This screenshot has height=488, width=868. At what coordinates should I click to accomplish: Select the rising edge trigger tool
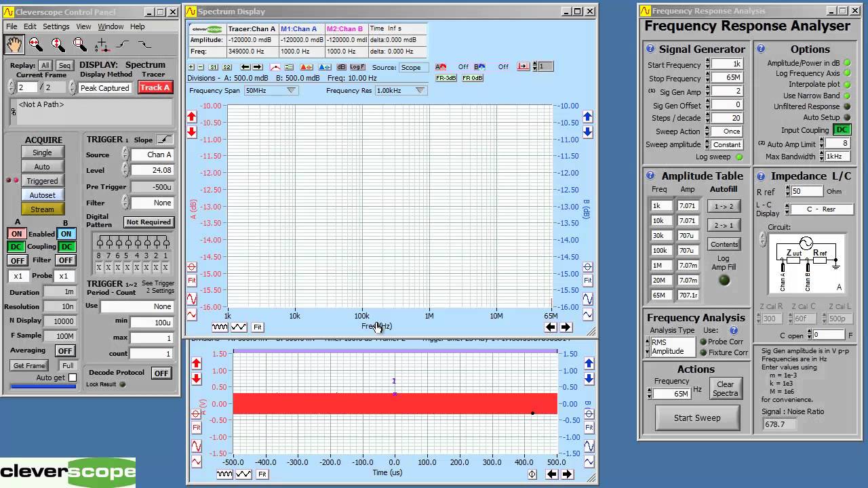click(123, 45)
